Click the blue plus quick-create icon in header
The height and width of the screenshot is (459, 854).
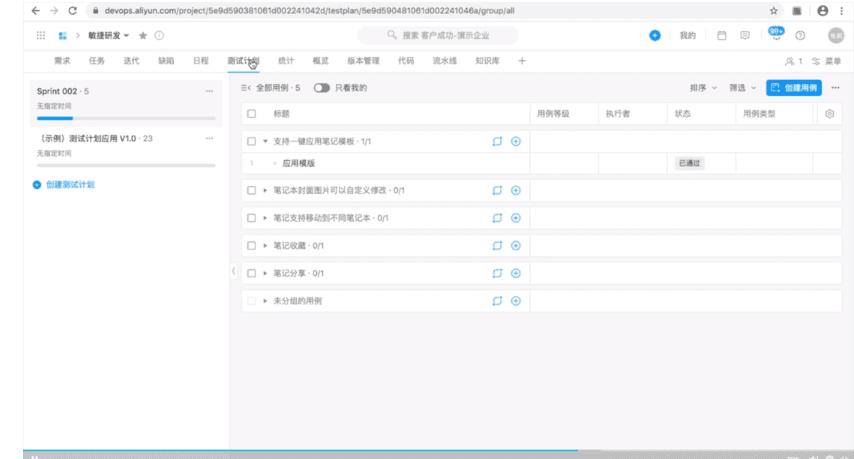655,35
